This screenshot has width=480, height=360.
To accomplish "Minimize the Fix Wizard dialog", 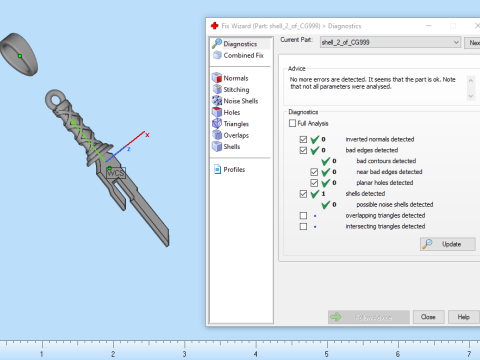I will point(429,26).
